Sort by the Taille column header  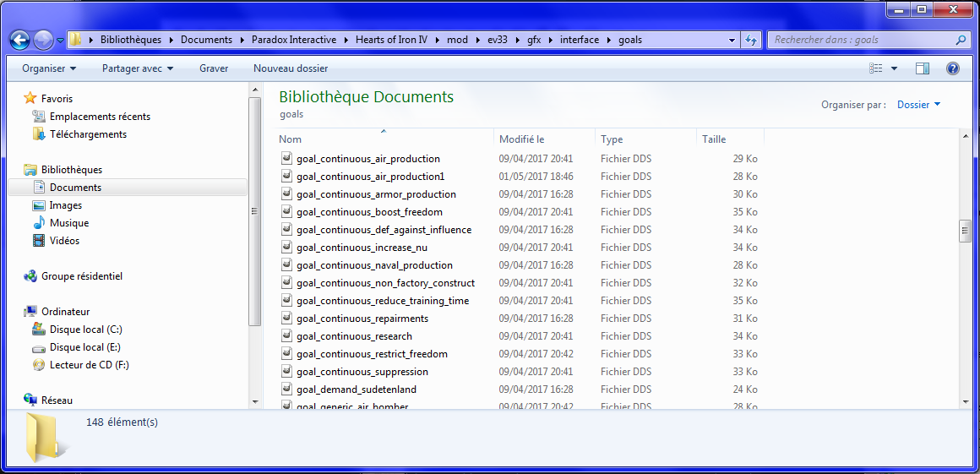tap(714, 139)
